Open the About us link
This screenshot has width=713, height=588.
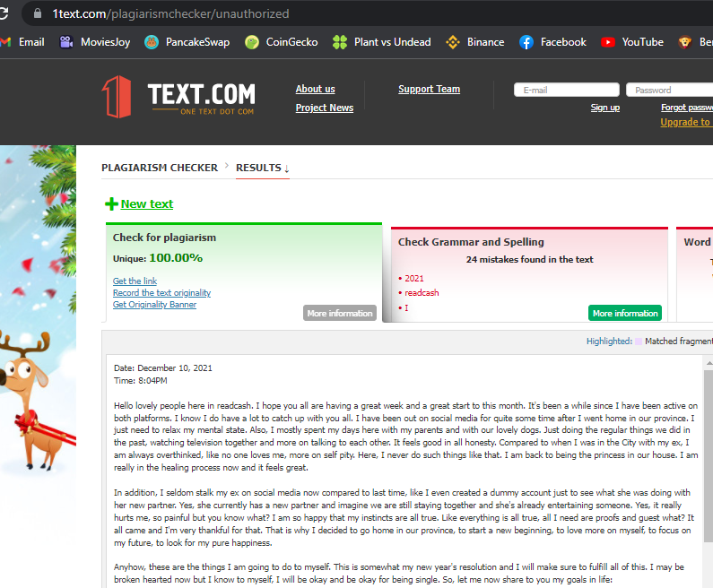tap(315, 89)
